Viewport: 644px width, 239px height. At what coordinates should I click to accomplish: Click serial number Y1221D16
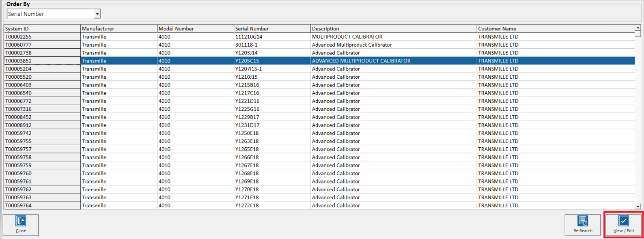click(248, 101)
